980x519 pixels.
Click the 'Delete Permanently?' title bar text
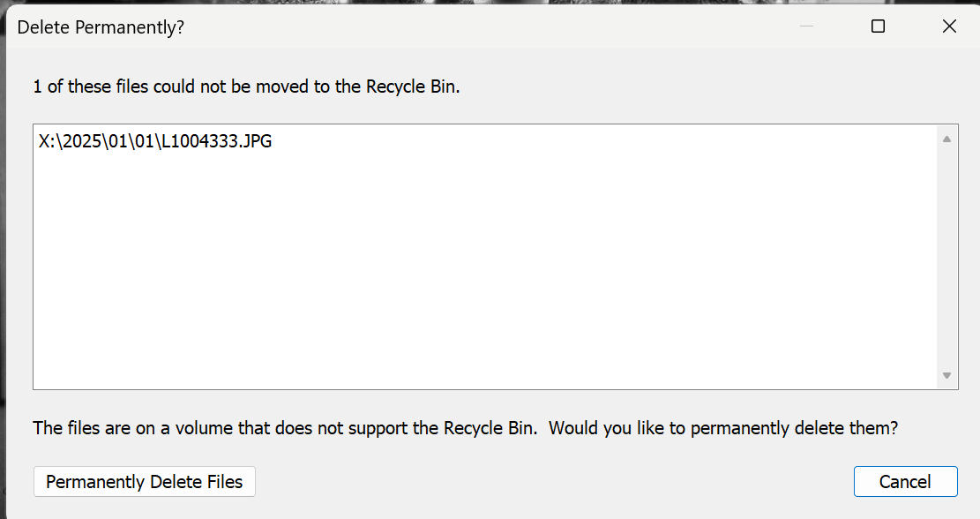pos(101,27)
